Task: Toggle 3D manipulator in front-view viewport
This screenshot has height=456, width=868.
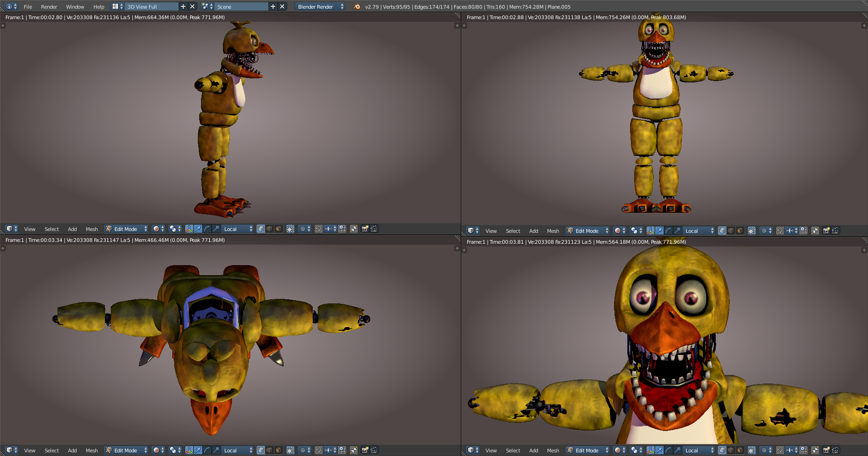Action: click(650, 231)
